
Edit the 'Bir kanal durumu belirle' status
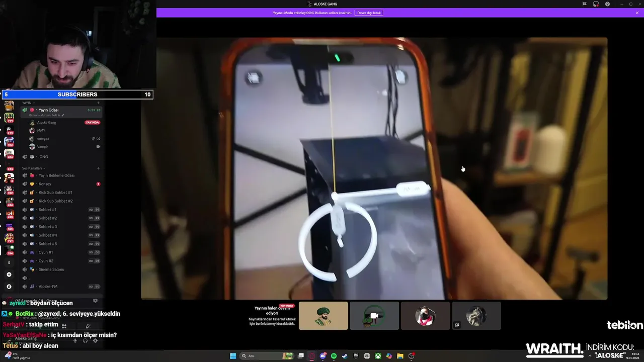tap(47, 115)
